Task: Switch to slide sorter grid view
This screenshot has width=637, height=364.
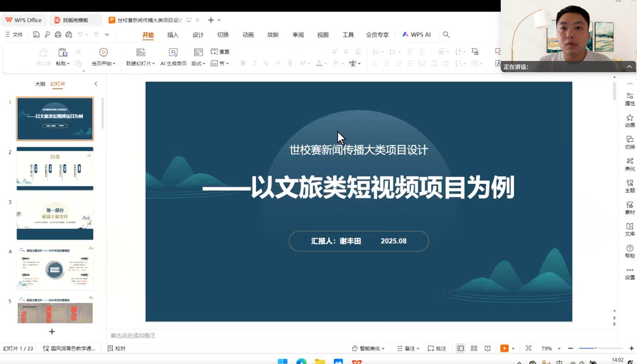Action: click(474, 348)
